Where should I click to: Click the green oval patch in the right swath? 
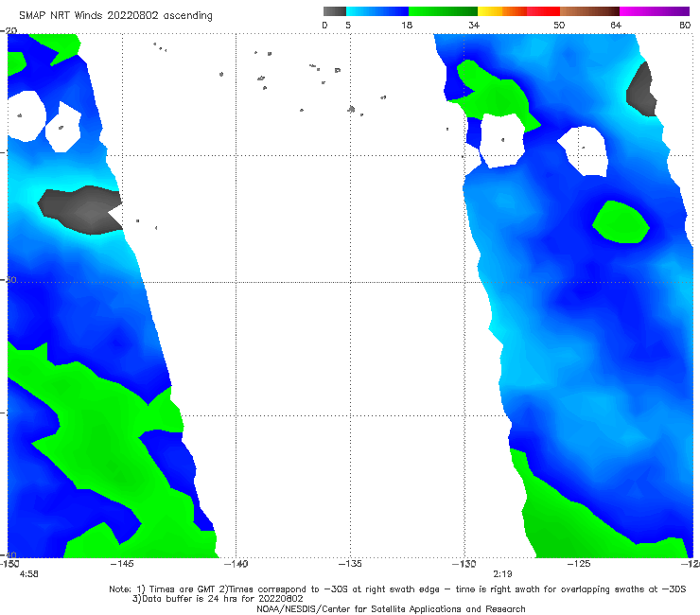point(621,222)
